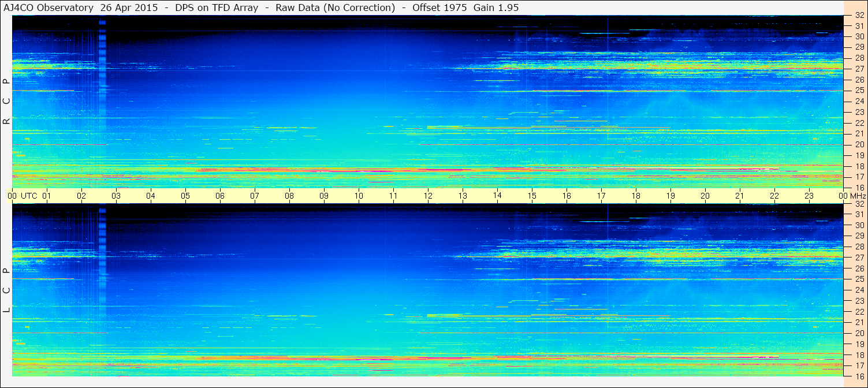This screenshot has width=868, height=388.
Task: Click the 14 hour mark on time axis
Action: point(497,195)
